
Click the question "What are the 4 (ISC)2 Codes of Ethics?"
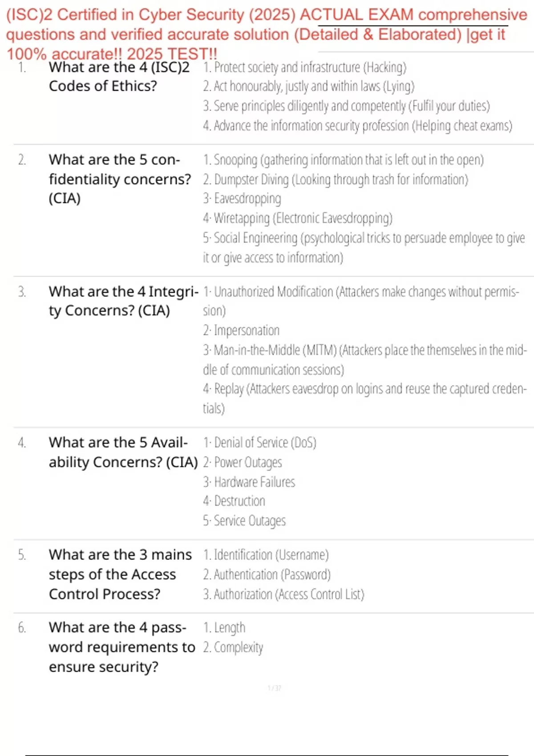[x=119, y=76]
